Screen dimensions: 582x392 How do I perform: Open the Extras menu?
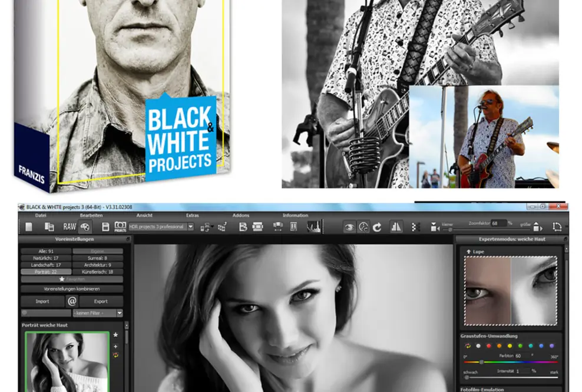[x=192, y=215]
